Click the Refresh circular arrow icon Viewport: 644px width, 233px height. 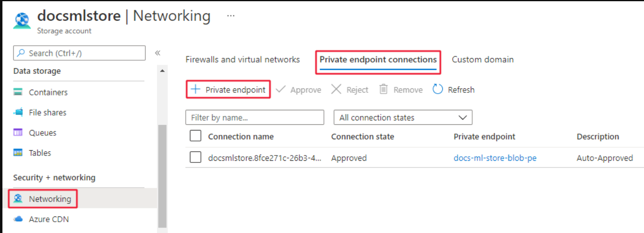tap(438, 89)
